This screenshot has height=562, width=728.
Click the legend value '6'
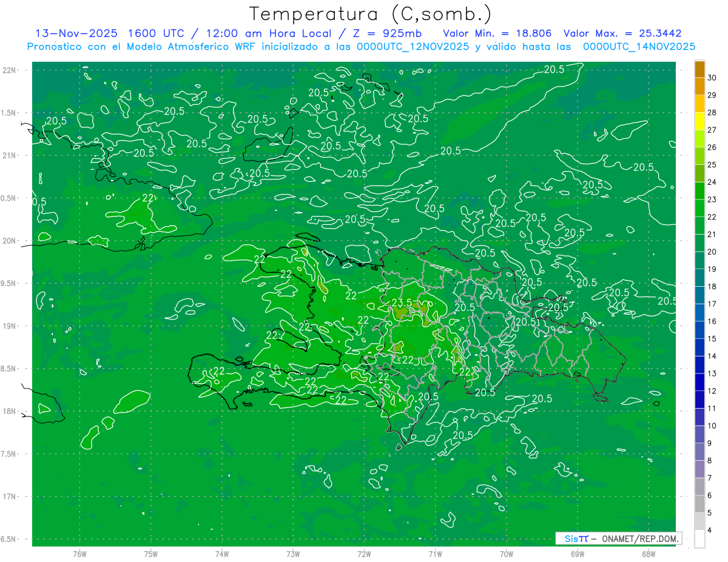[710, 496]
